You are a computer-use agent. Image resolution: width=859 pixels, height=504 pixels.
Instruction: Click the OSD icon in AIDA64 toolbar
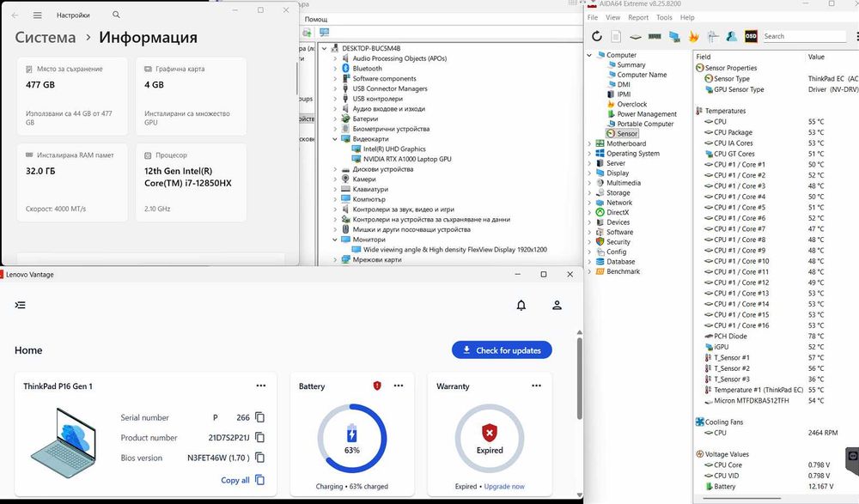tap(751, 36)
